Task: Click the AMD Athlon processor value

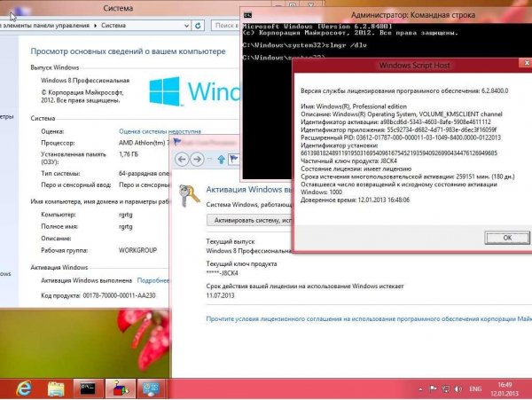Action: click(x=144, y=143)
